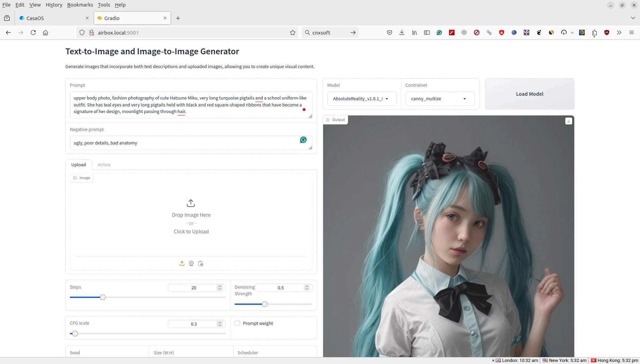
Task: Click the Grammarly icon in the Negative prompt field
Action: click(x=303, y=140)
